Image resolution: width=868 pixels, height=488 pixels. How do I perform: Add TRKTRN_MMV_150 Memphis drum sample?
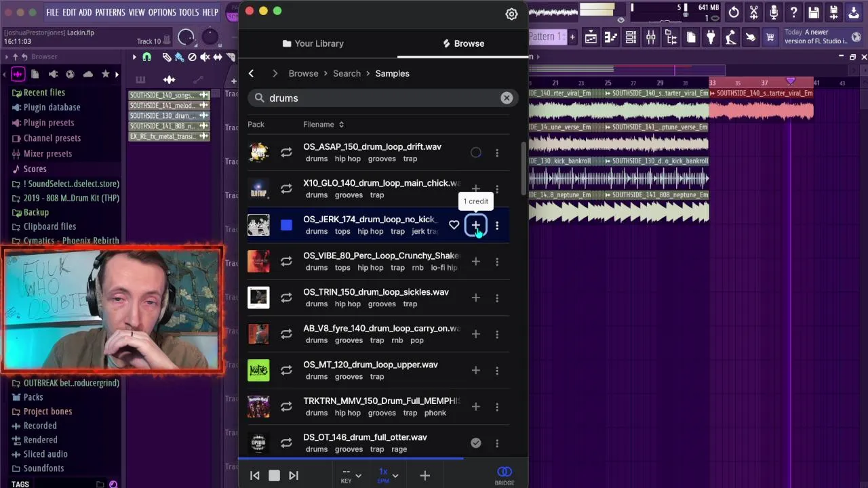475,407
